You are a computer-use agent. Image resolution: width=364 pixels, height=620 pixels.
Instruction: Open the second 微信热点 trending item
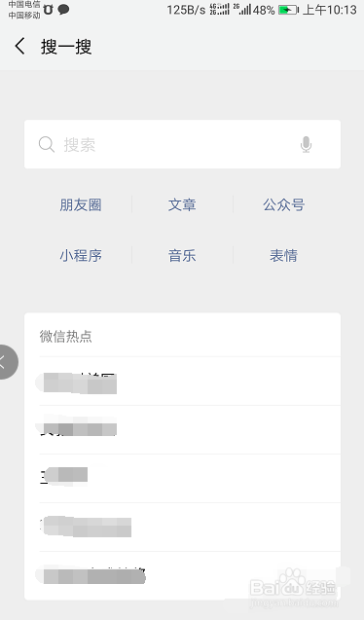pyautogui.click(x=190, y=430)
